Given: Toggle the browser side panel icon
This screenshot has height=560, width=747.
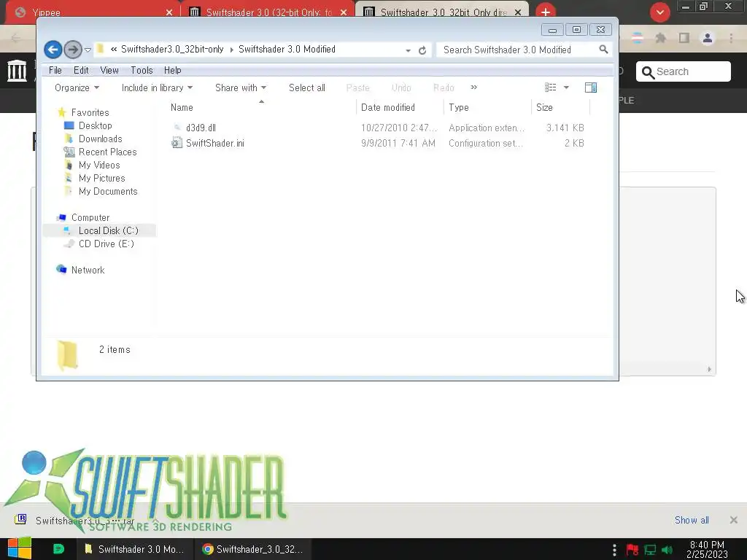Looking at the screenshot, I should [x=684, y=38].
